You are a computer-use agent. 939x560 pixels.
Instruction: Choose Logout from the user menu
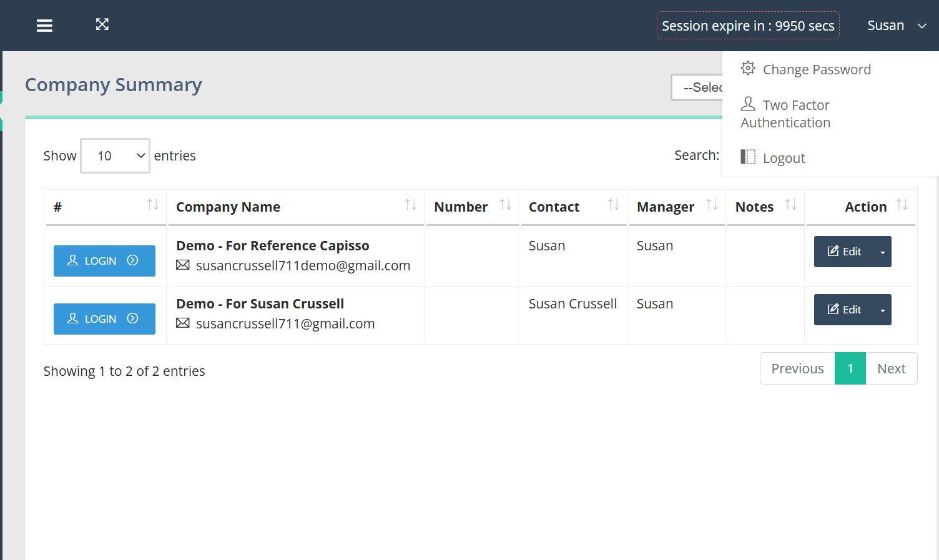(x=784, y=159)
